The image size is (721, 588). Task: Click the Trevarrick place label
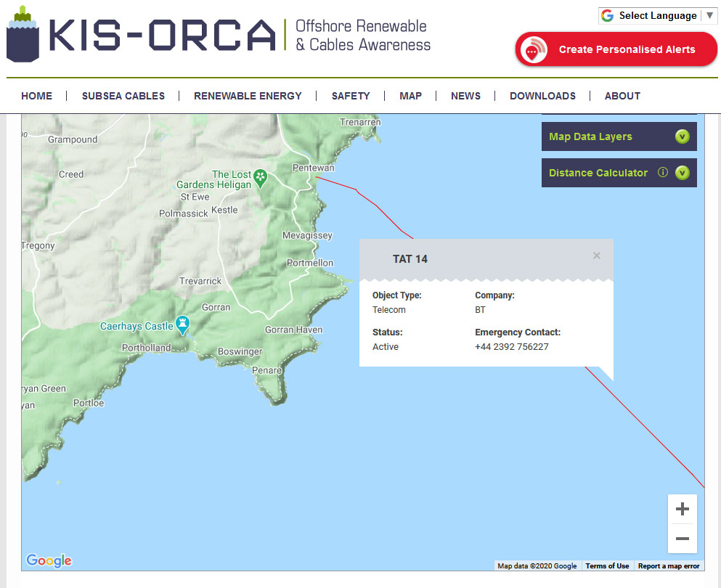point(200,281)
